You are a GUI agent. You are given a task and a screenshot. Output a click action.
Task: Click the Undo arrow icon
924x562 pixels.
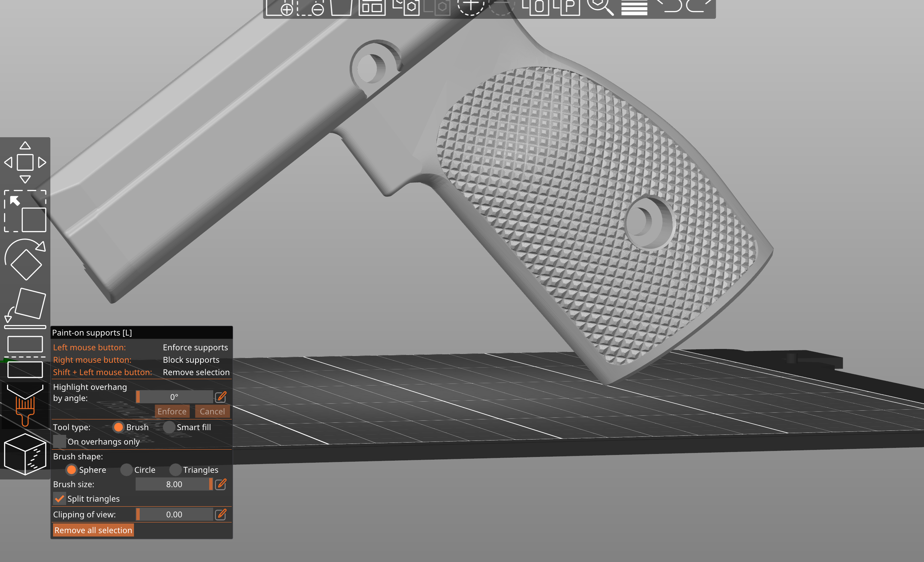click(669, 6)
